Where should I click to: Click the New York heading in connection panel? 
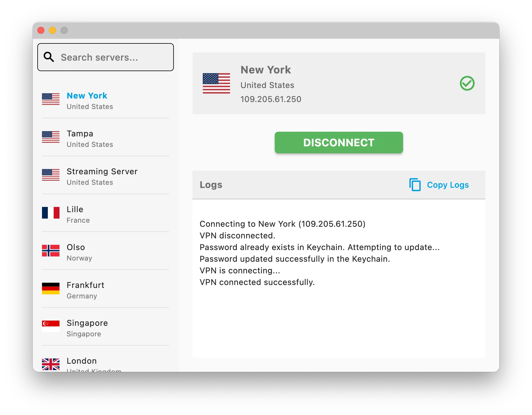(x=266, y=70)
